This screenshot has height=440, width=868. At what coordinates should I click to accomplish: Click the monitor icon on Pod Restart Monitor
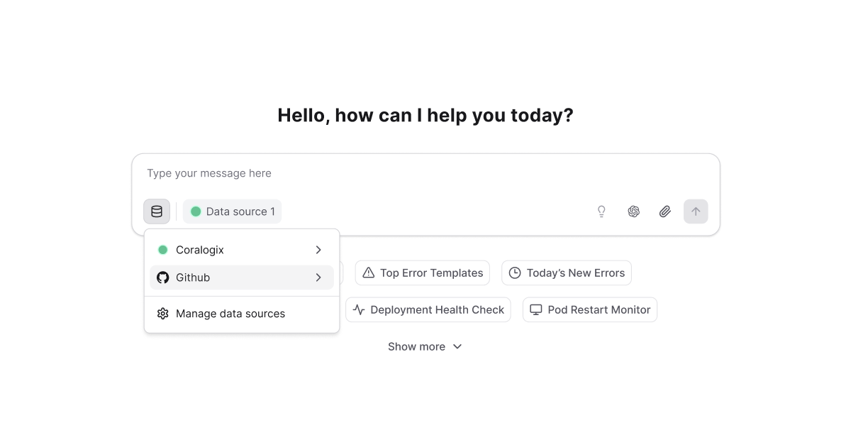point(535,309)
